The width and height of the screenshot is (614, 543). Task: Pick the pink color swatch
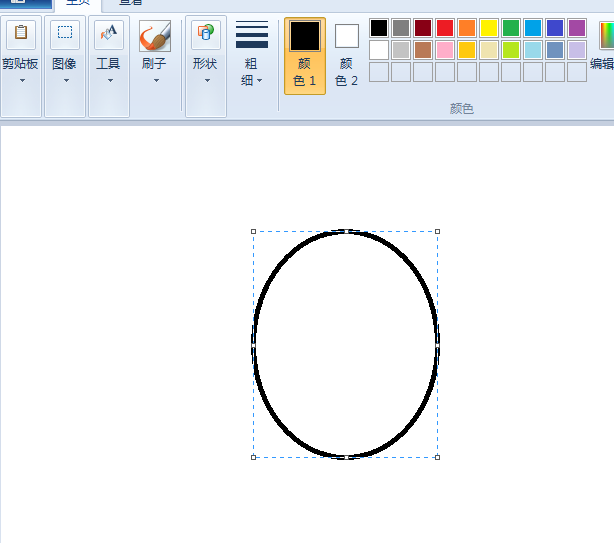coord(445,50)
